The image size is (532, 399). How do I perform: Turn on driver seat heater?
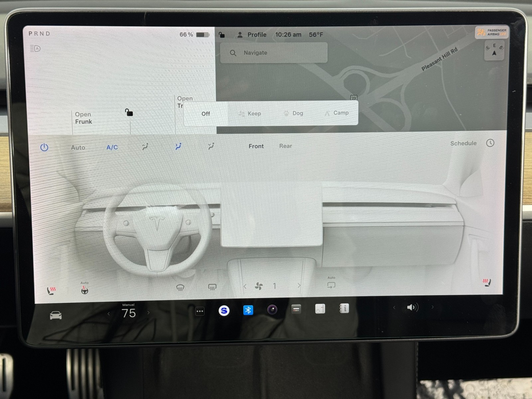(51, 290)
